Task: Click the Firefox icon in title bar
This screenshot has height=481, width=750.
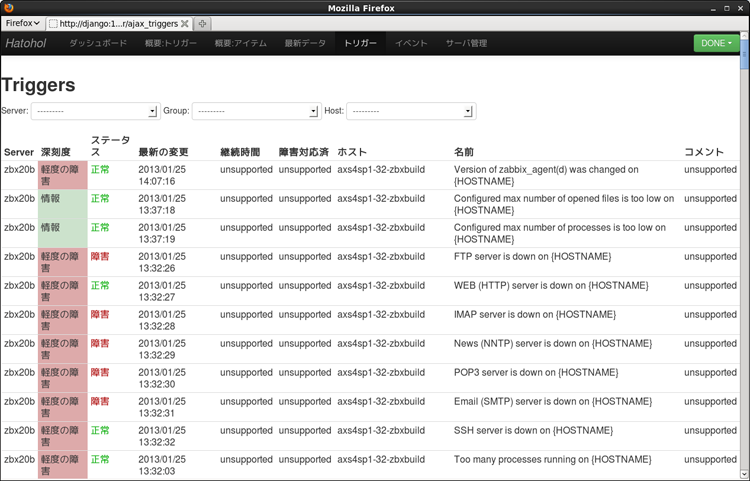Action: click(x=8, y=7)
